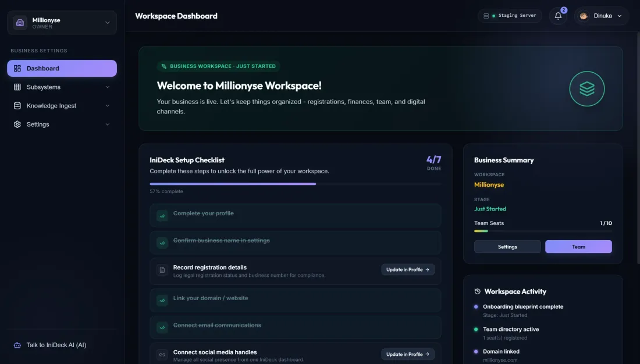
Task: Click the dot beside Onboarding blueprint complete
Action: [476, 306]
